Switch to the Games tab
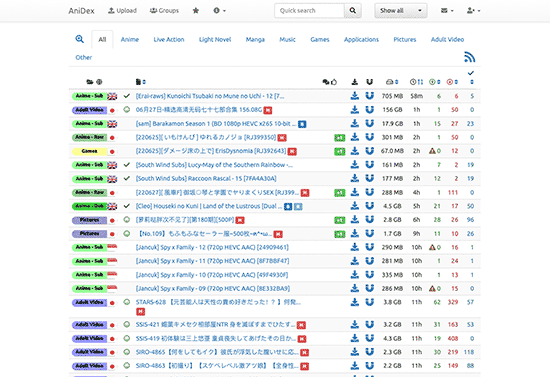 pos(320,39)
